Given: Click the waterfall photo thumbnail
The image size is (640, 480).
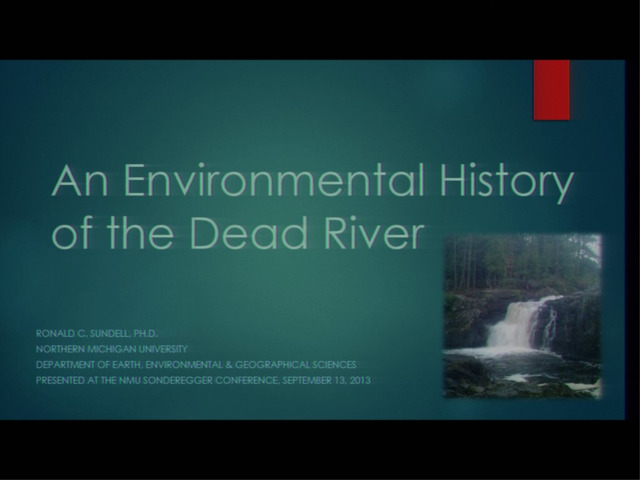Looking at the screenshot, I should [x=522, y=316].
